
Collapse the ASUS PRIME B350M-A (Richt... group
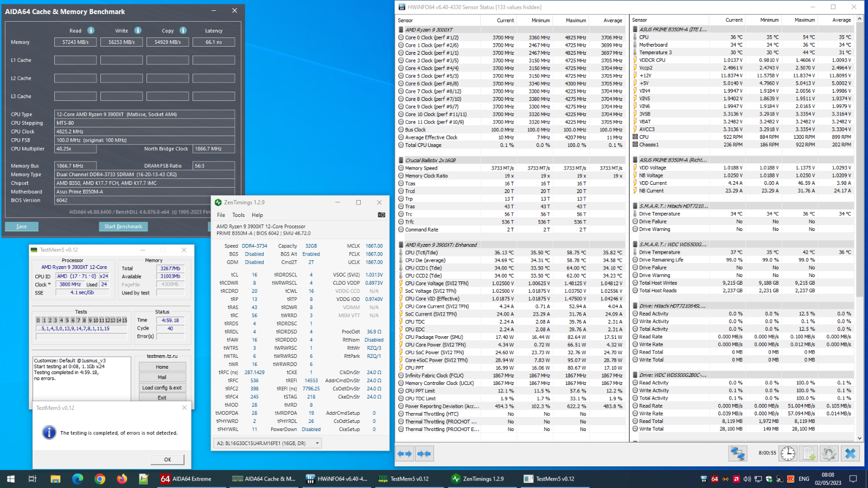pyautogui.click(x=635, y=160)
